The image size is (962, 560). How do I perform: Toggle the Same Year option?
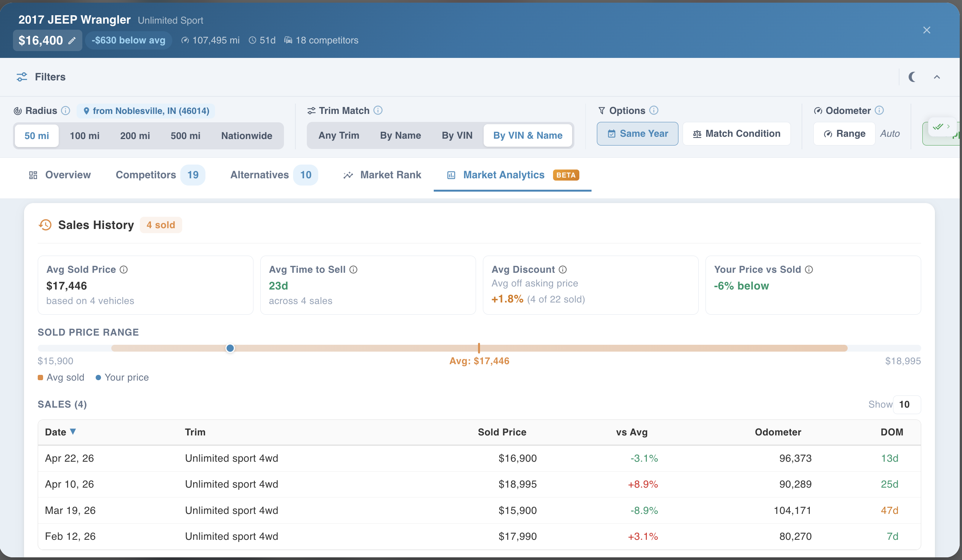tap(638, 134)
